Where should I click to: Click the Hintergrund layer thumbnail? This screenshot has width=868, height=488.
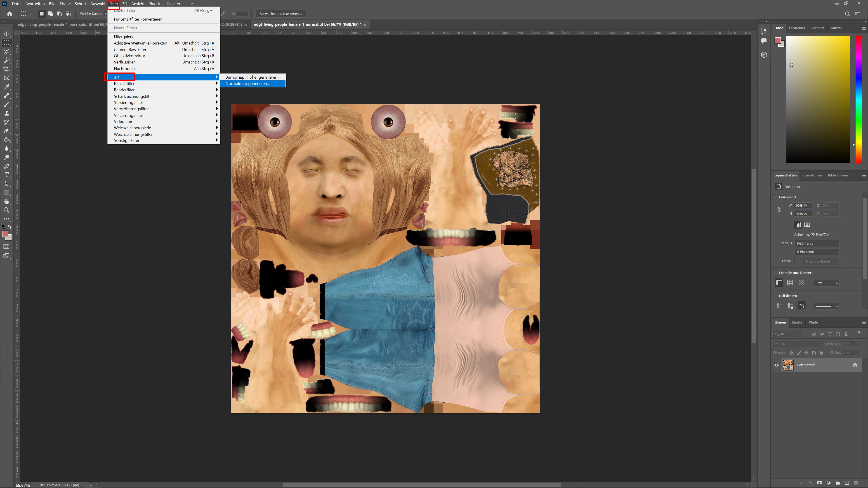788,365
